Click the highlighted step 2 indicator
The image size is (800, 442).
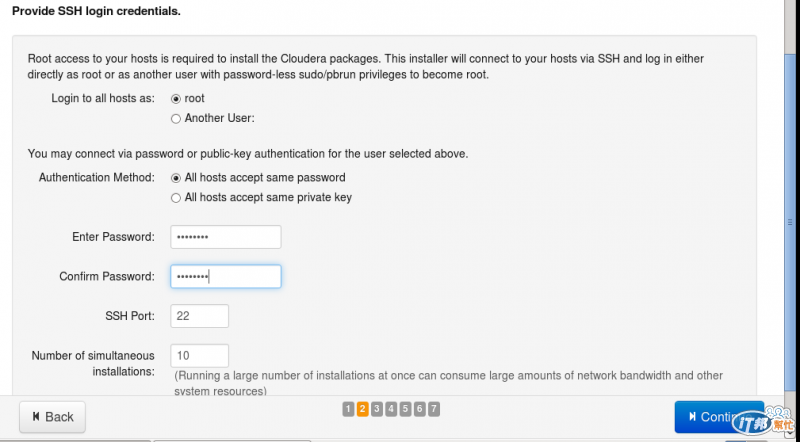[x=362, y=408]
